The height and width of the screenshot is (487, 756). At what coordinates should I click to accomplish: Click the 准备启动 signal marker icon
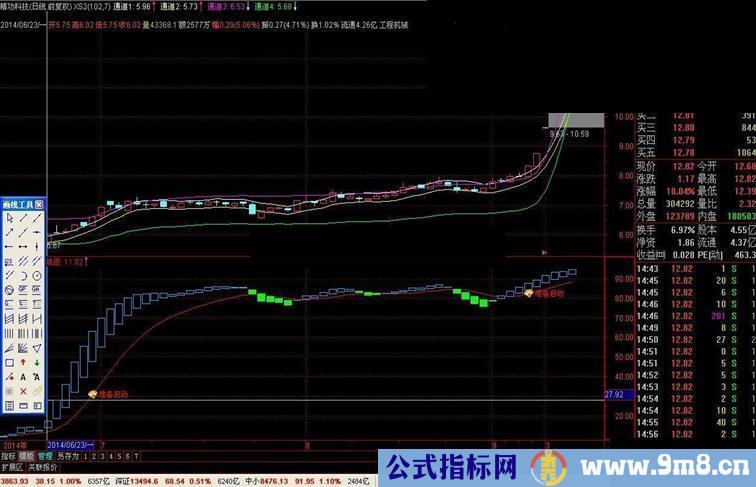93,394
